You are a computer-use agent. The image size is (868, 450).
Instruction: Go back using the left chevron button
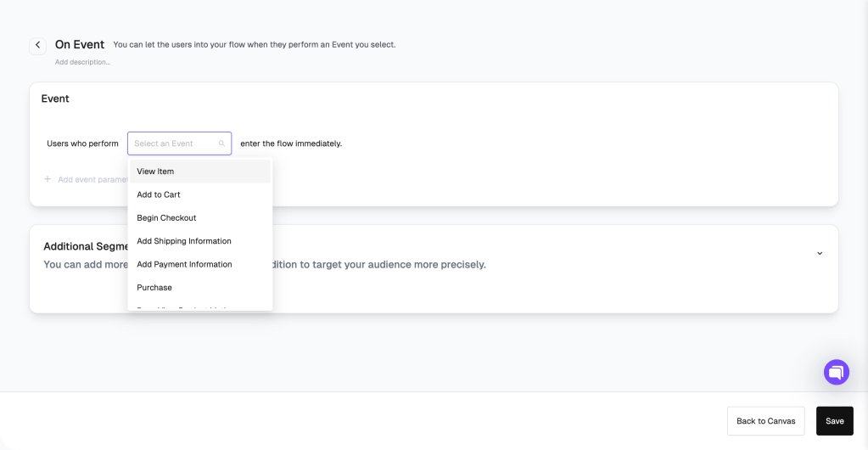coord(37,46)
